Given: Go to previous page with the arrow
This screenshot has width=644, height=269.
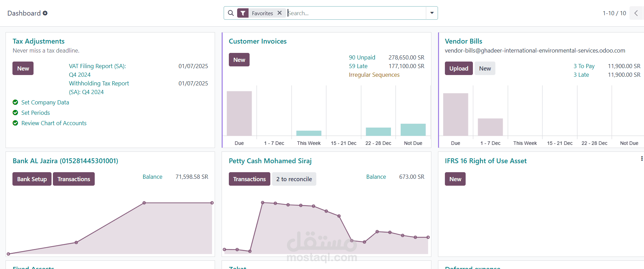Looking at the screenshot, I should click(636, 13).
